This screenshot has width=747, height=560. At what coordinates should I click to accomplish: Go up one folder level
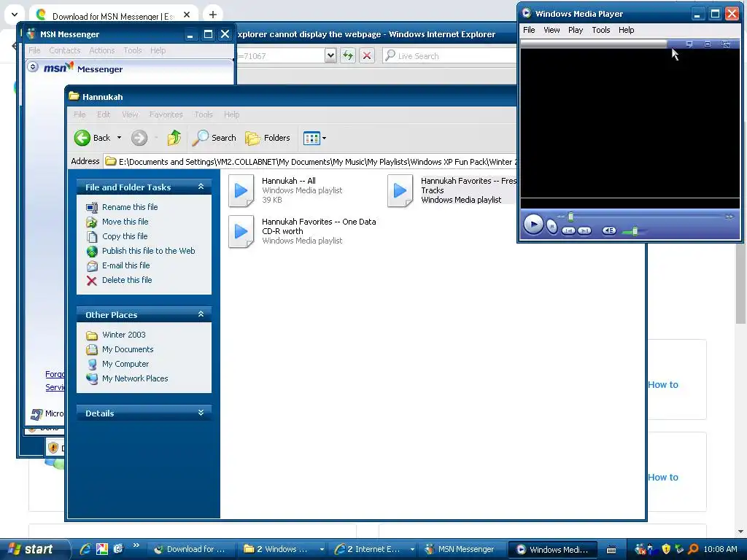pyautogui.click(x=174, y=138)
